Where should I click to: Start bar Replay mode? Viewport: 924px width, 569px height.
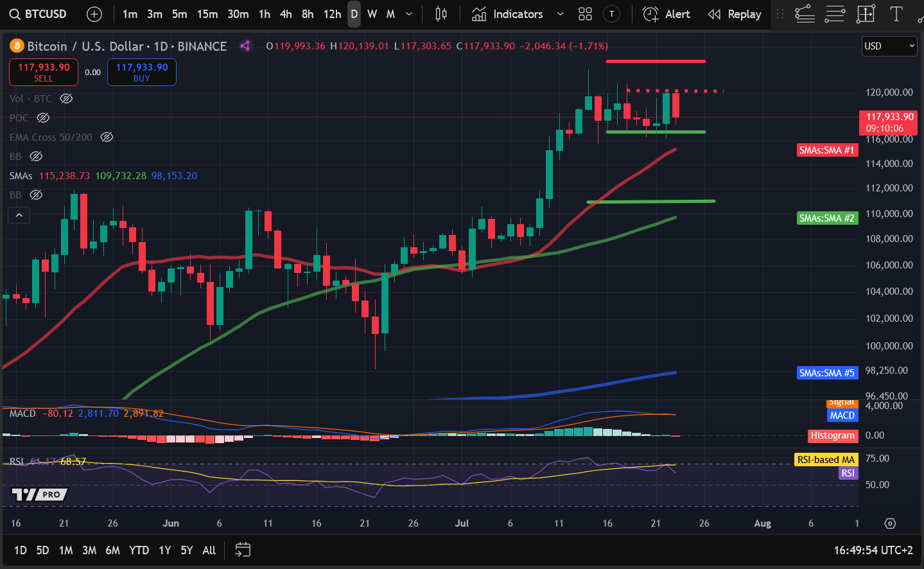[735, 14]
